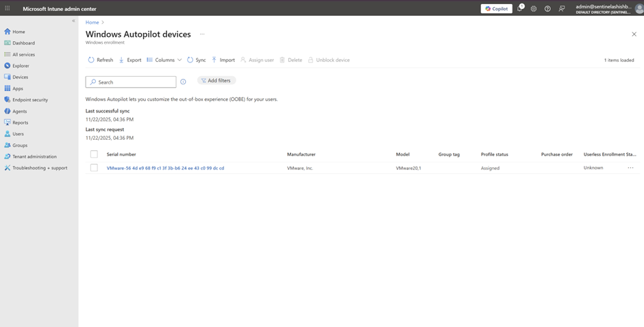Open Endpoint security in sidebar
The image size is (644, 327).
pyautogui.click(x=29, y=100)
